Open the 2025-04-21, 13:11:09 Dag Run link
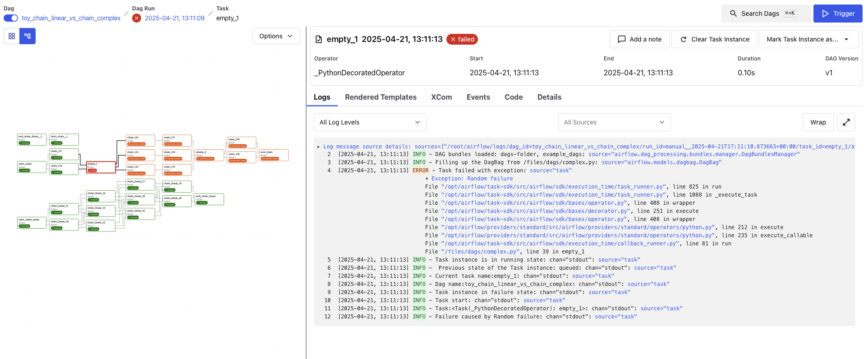The height and width of the screenshot is (359, 868). 175,18
